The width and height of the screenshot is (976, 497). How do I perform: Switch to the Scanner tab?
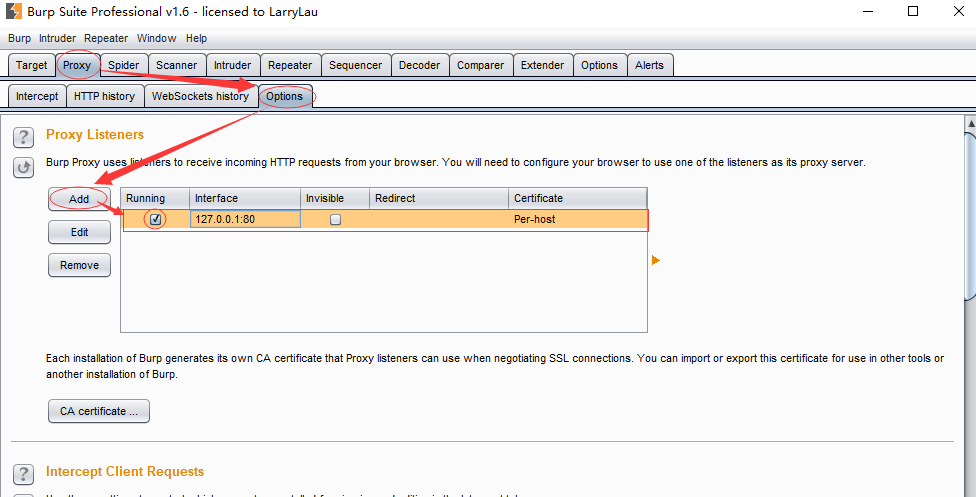point(177,65)
